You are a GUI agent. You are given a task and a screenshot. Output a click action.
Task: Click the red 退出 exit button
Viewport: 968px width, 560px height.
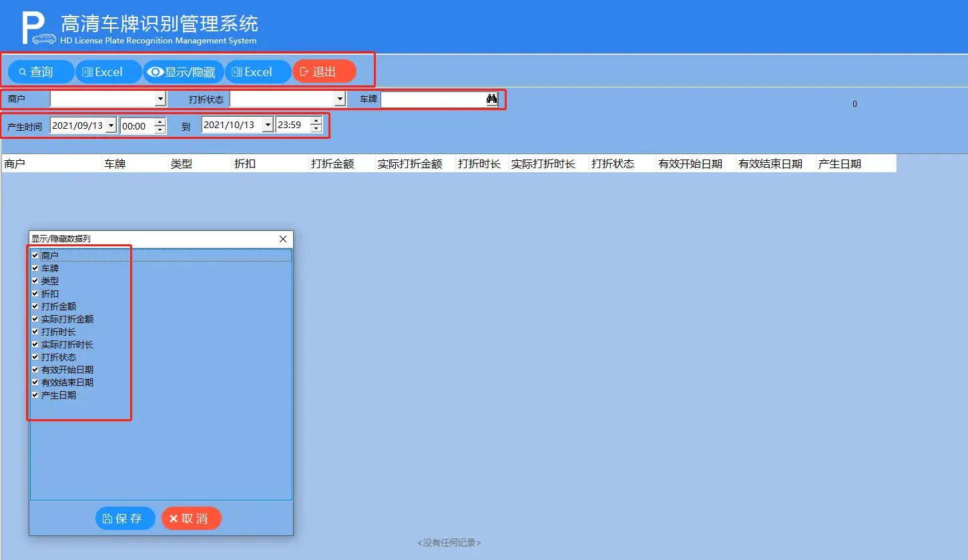coord(324,72)
